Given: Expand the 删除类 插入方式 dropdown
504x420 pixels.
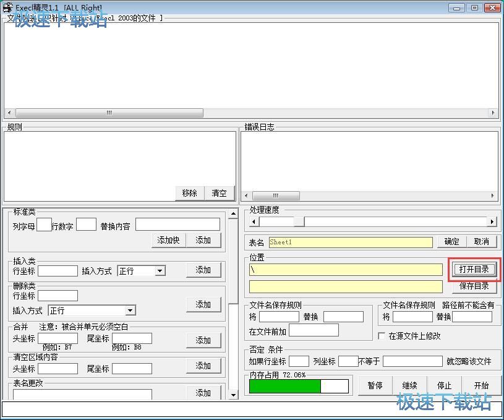Looking at the screenshot, I should 130,311.
